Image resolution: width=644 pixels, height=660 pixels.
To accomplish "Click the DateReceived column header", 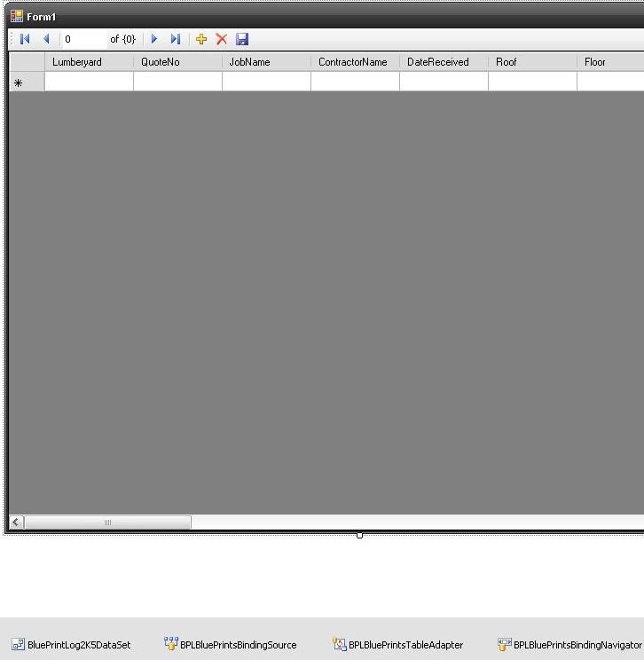I will click(444, 62).
